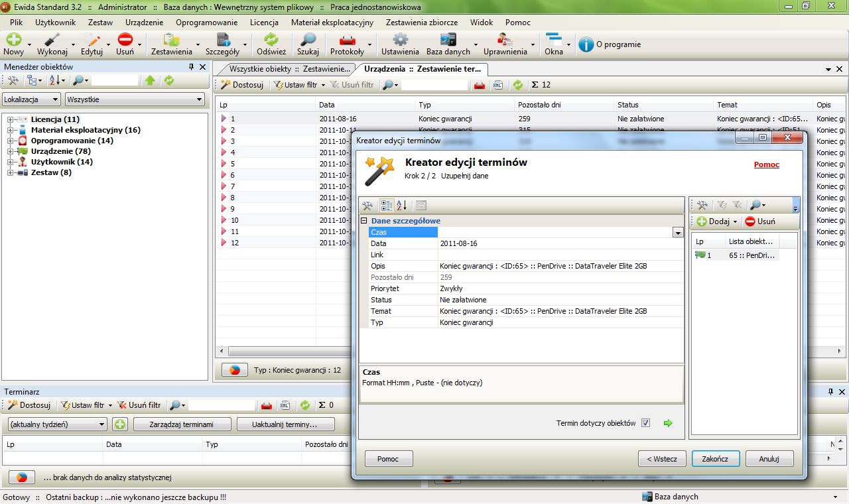Open Ustawienia gear icon
The image size is (849, 504).
point(400,40)
